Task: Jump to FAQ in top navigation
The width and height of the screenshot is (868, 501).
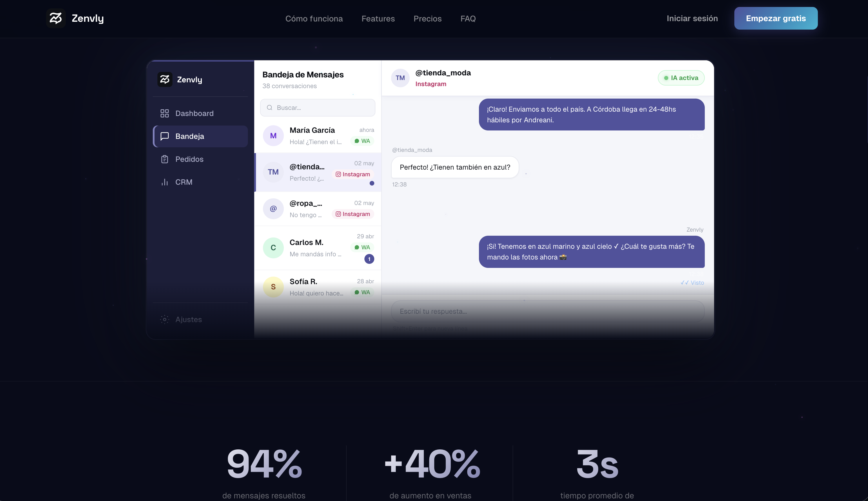Action: (x=468, y=19)
